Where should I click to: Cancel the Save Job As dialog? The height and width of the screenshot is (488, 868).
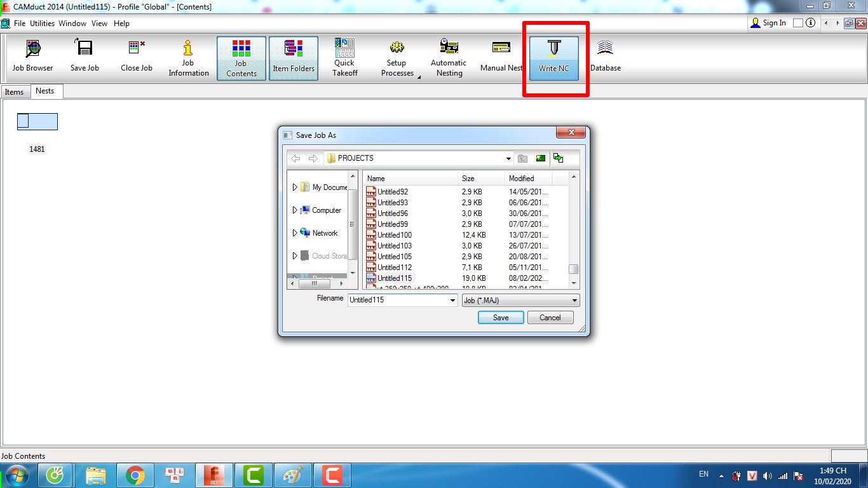pyautogui.click(x=550, y=318)
